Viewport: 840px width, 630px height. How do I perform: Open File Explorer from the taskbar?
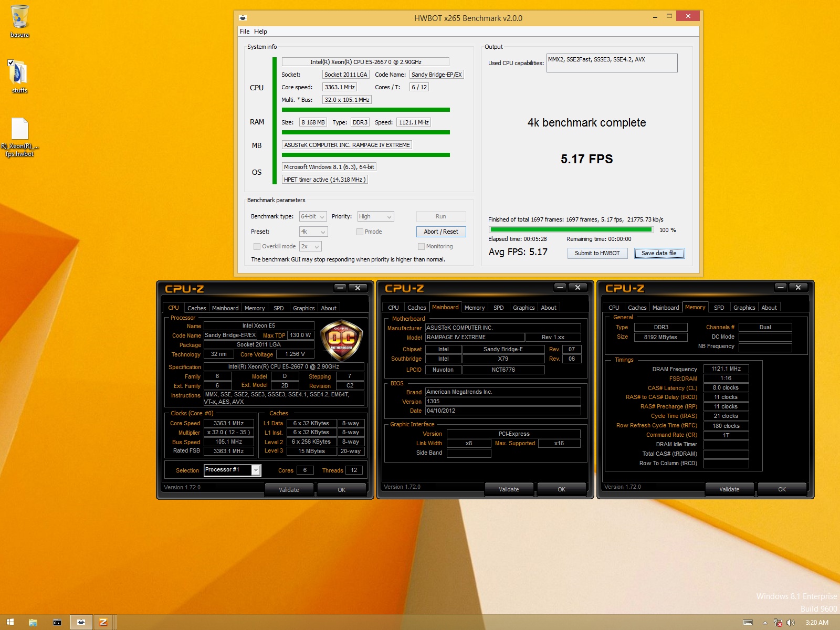click(x=33, y=623)
